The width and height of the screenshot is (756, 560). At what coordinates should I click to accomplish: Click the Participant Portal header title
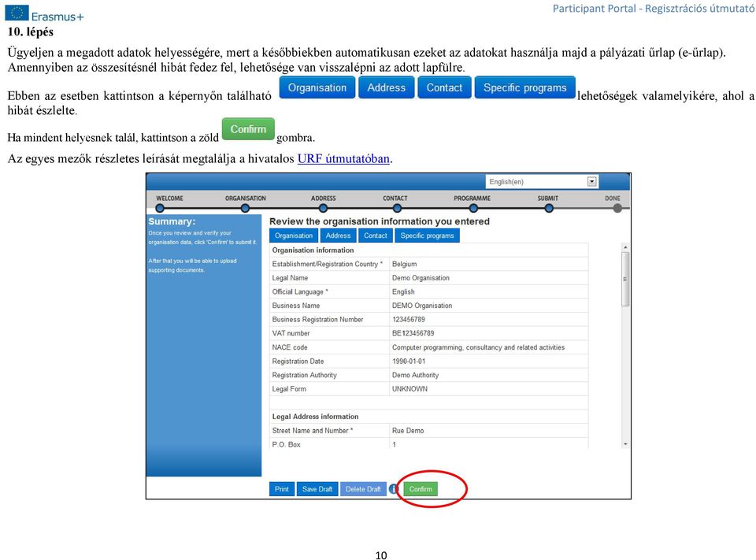pos(654,8)
